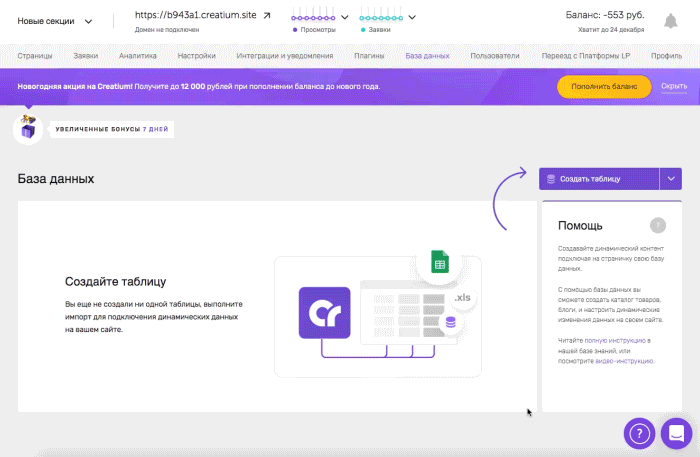Open the Пользователи tab

(x=495, y=56)
